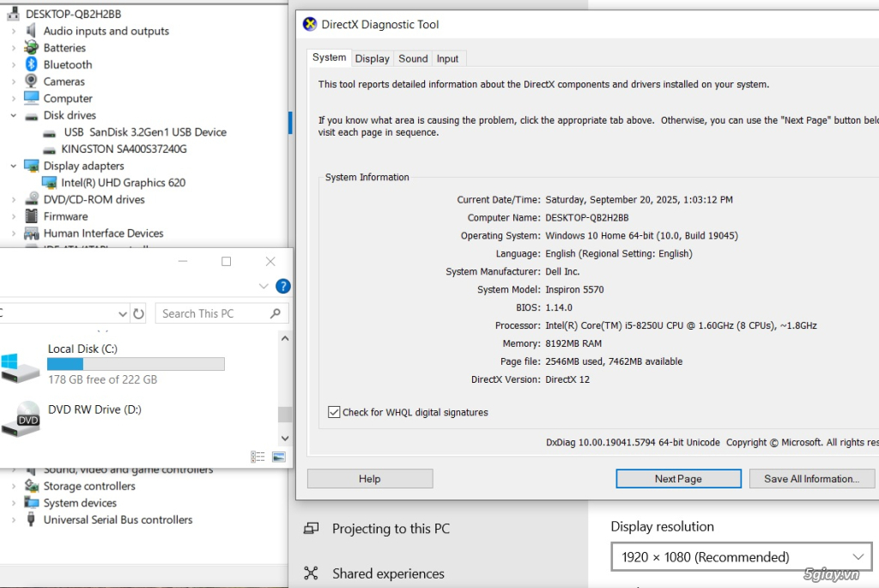The width and height of the screenshot is (879, 588).
Task: Click the Local Disk C: usage bar
Action: pos(137,364)
